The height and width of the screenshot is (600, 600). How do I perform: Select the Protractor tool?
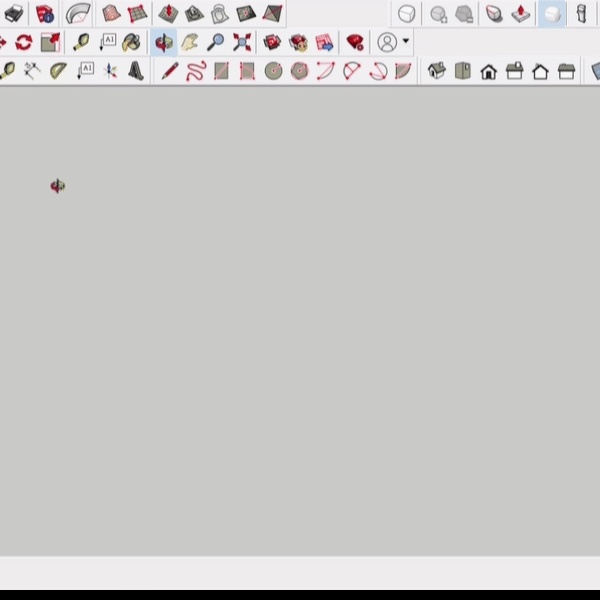coord(59,71)
